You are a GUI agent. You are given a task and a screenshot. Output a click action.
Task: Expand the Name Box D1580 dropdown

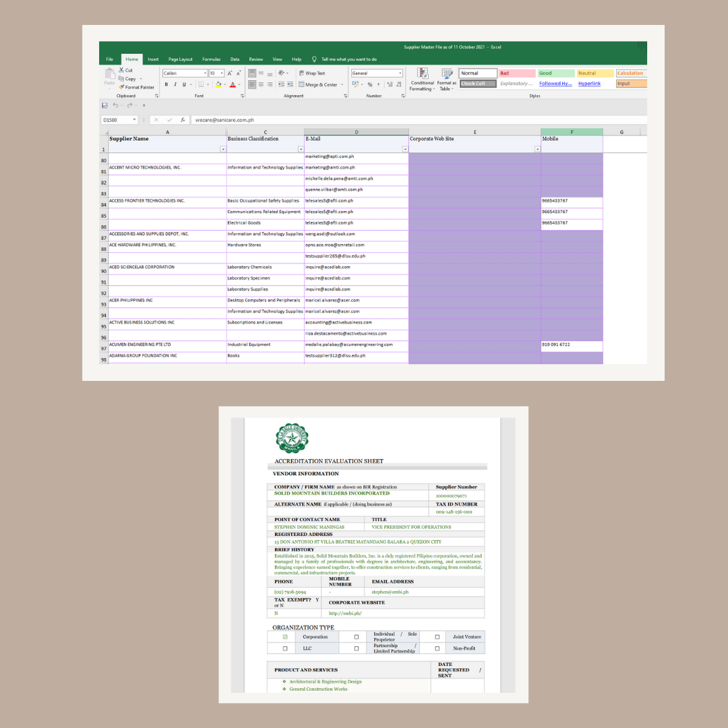click(134, 120)
